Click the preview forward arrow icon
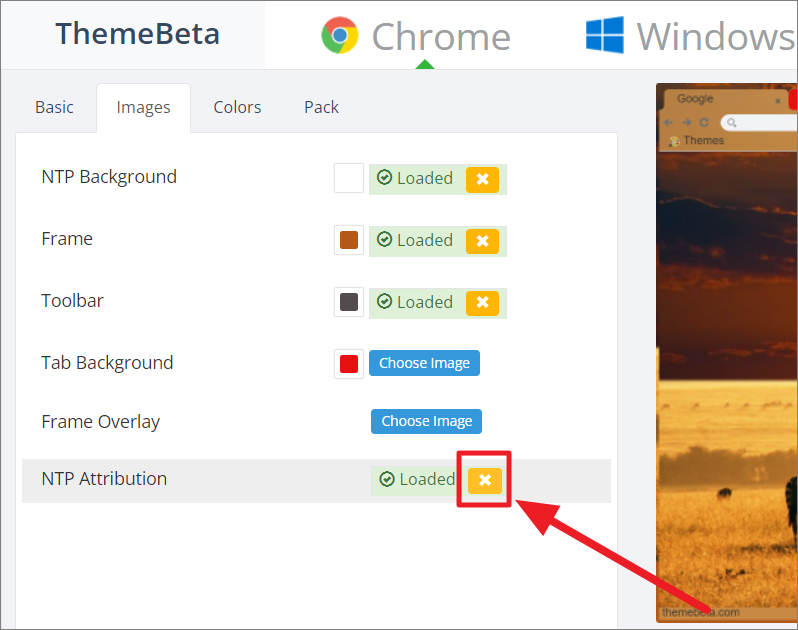 [687, 123]
